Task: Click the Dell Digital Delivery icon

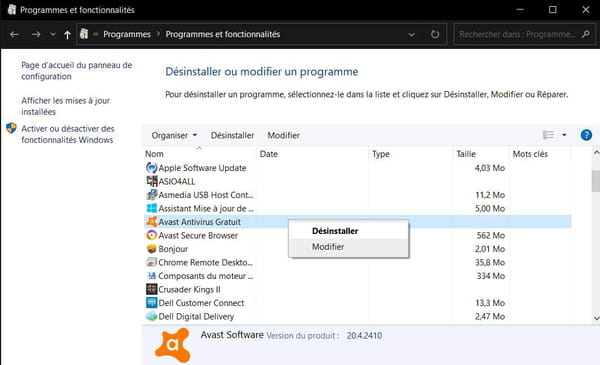Action: [x=152, y=316]
